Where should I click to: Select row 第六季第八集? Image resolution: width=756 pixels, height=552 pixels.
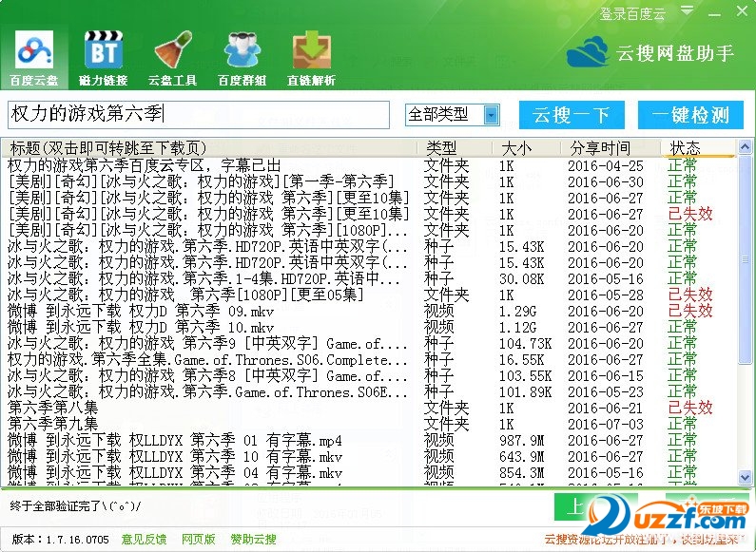(369, 408)
